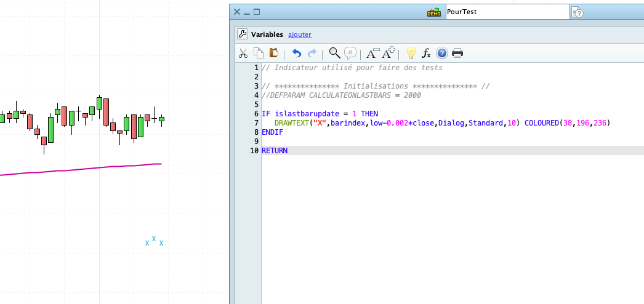Image resolution: width=644 pixels, height=304 pixels.
Task: Click the DRAWTEXT function on line 7
Action: coord(292,123)
